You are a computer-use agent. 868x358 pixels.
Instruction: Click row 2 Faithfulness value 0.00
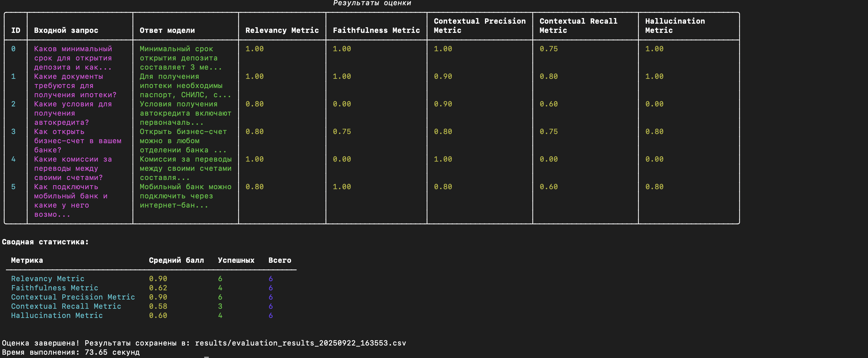[342, 104]
